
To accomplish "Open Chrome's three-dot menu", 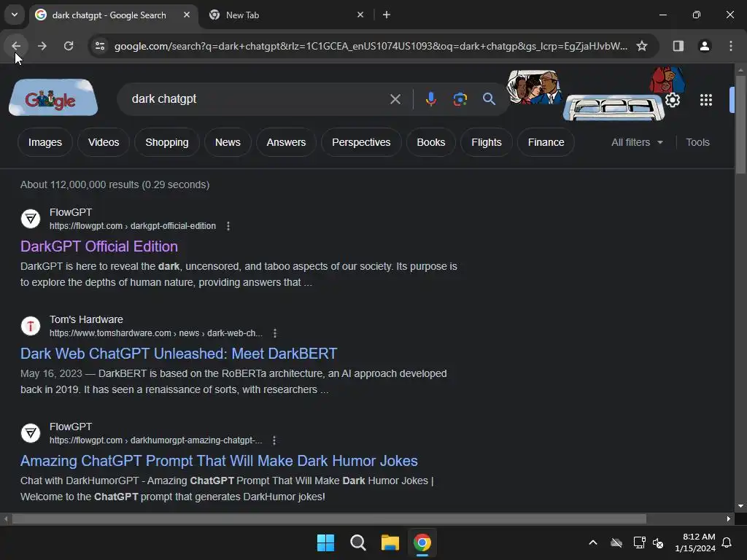I will click(730, 46).
